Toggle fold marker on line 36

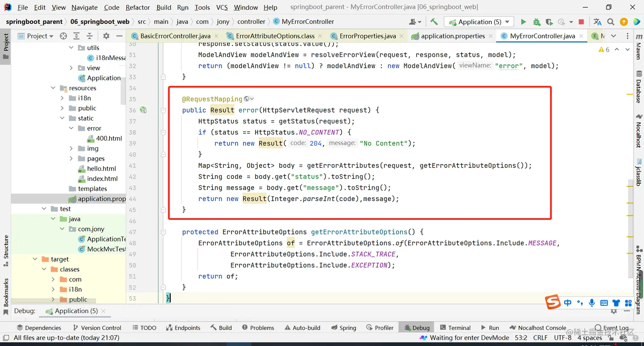pyautogui.click(x=163, y=110)
